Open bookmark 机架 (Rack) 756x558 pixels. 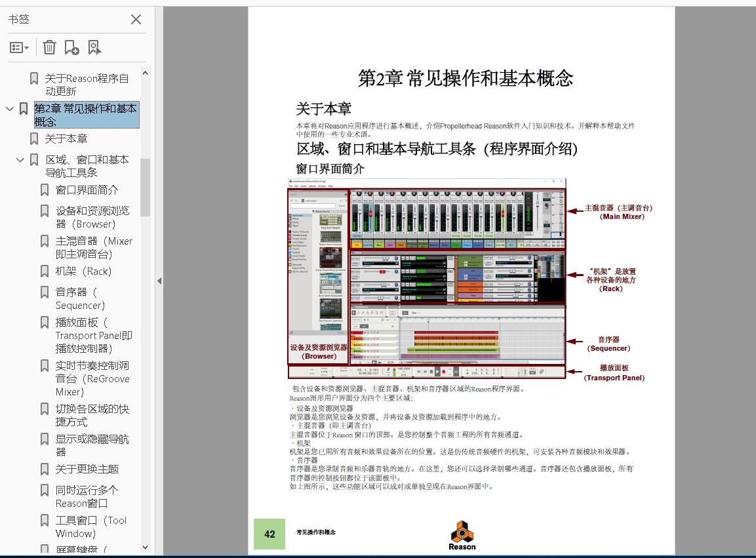83,271
